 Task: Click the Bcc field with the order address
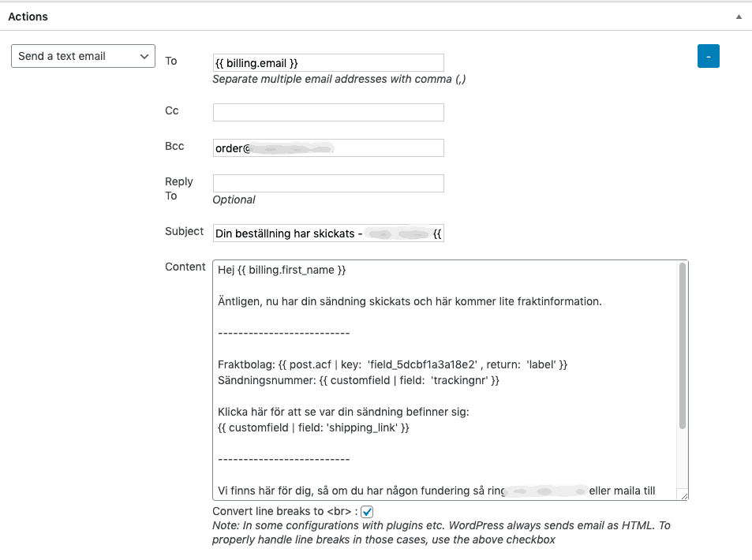pyautogui.click(x=327, y=147)
